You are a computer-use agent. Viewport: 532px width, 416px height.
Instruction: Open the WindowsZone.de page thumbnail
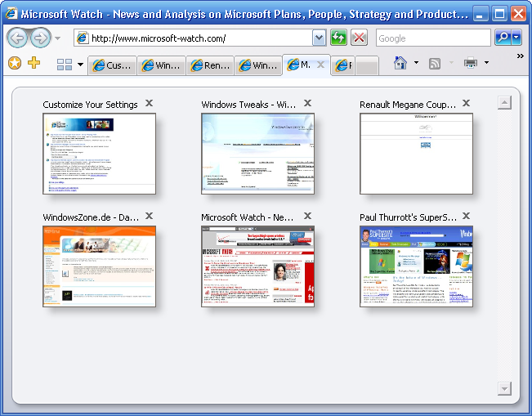click(x=99, y=266)
